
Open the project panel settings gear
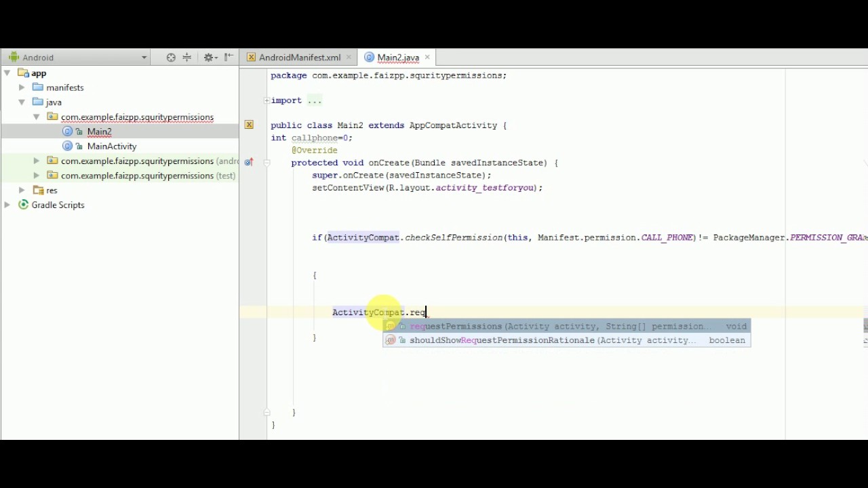[210, 58]
